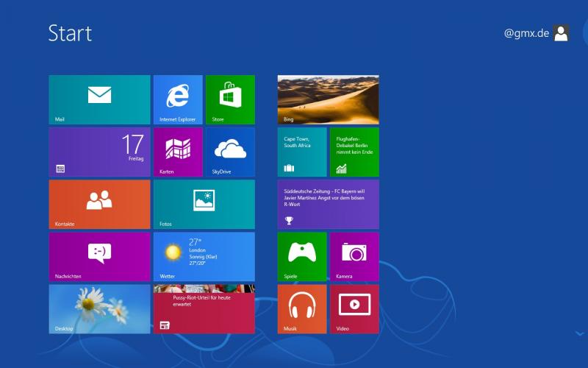Open the Kontakte people tile

pyautogui.click(x=99, y=205)
